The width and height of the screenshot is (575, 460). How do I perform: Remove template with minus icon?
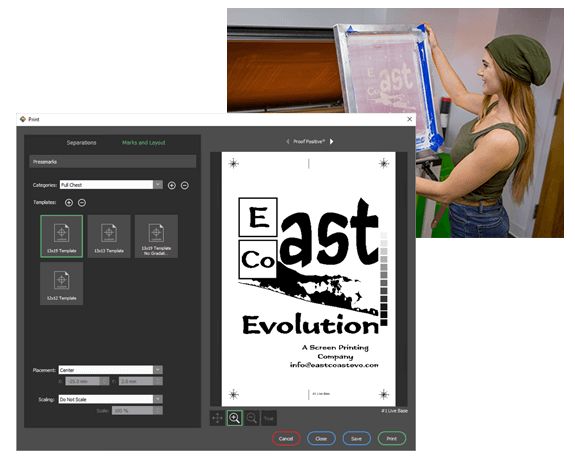coord(82,202)
